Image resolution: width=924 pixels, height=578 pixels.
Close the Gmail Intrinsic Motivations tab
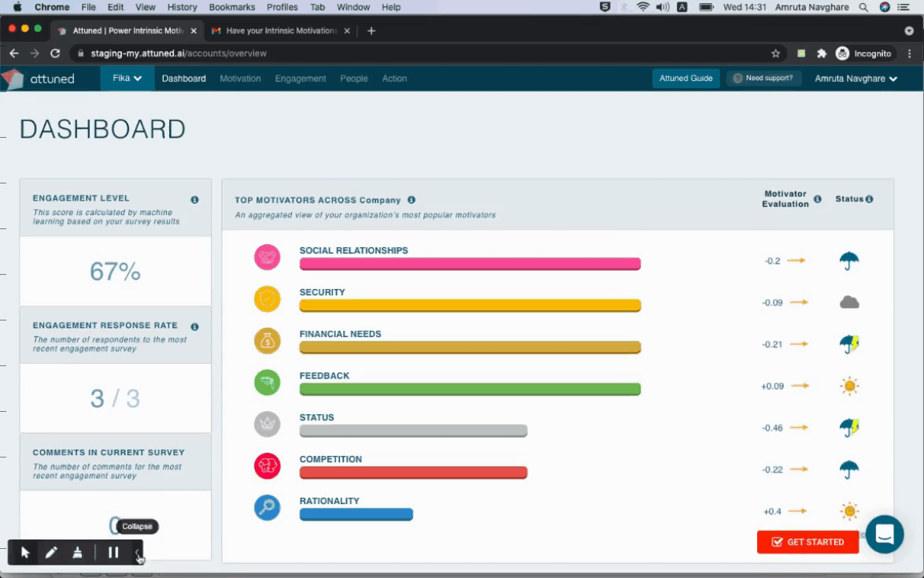[346, 31]
